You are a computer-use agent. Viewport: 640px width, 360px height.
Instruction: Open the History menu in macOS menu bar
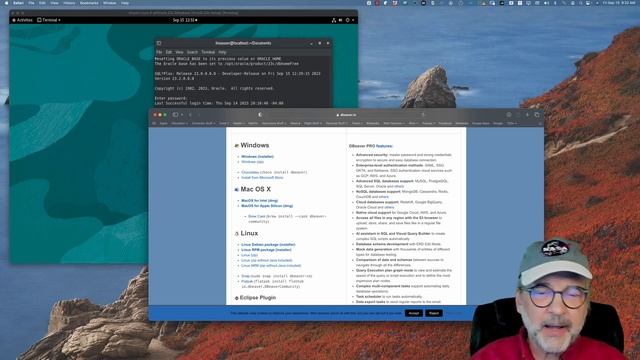[69, 3]
